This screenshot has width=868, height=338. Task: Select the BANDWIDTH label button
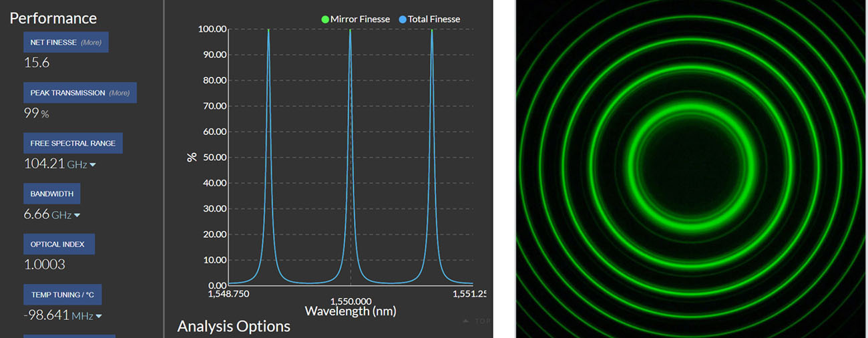coord(51,194)
